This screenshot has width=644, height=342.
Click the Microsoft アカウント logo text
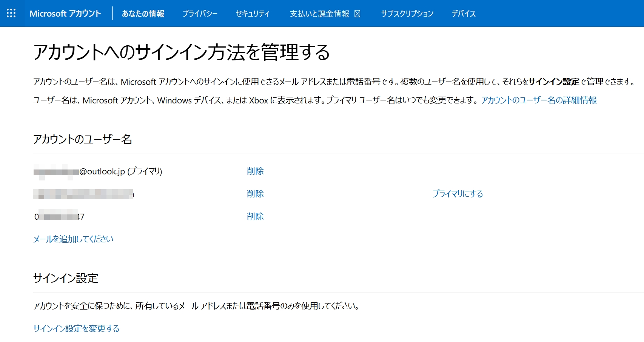(x=65, y=14)
